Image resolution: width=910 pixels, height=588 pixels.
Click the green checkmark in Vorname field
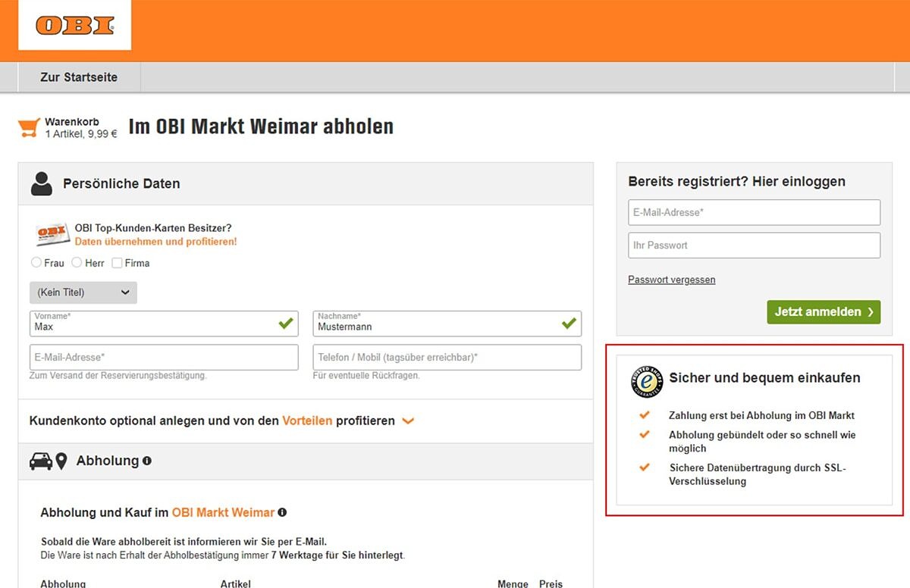pos(285,324)
